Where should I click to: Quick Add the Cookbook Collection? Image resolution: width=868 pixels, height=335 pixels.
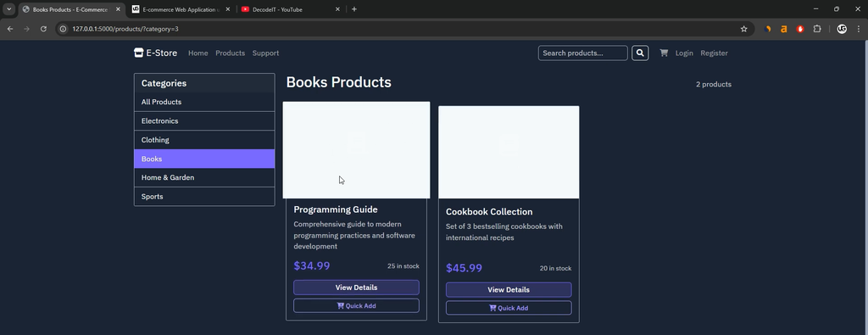click(x=509, y=308)
